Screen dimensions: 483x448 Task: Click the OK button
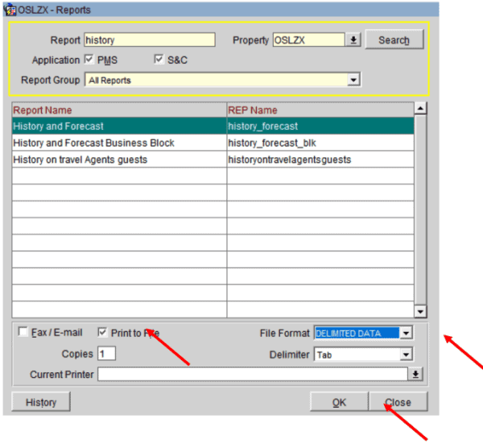339,402
